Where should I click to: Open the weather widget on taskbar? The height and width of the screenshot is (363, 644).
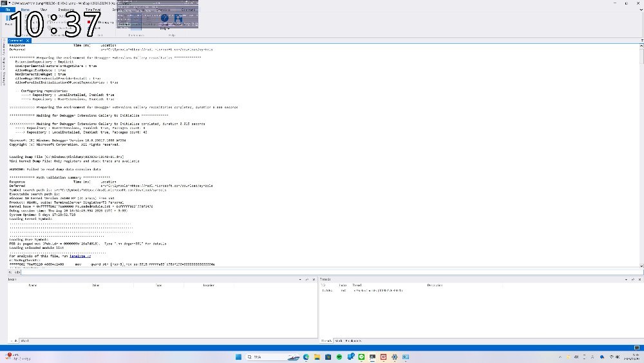17,357
